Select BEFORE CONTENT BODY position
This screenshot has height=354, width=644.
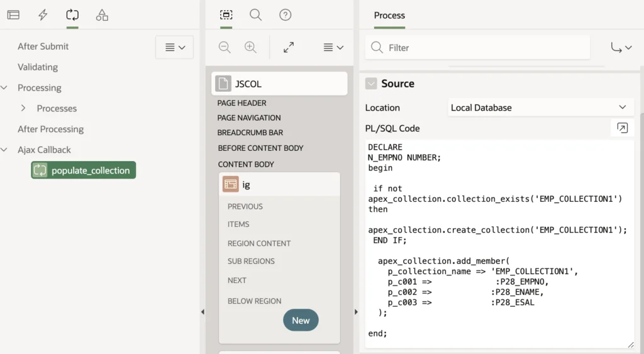point(260,148)
